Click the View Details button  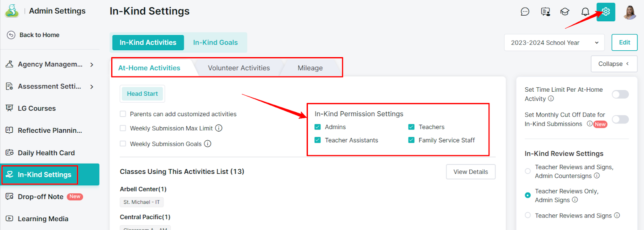pyautogui.click(x=471, y=172)
